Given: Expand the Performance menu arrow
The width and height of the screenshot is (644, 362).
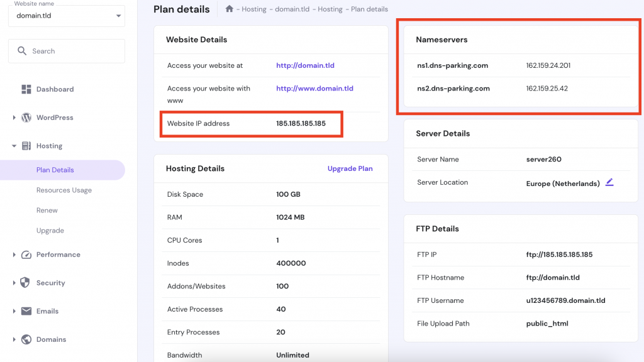Looking at the screenshot, I should 14,255.
